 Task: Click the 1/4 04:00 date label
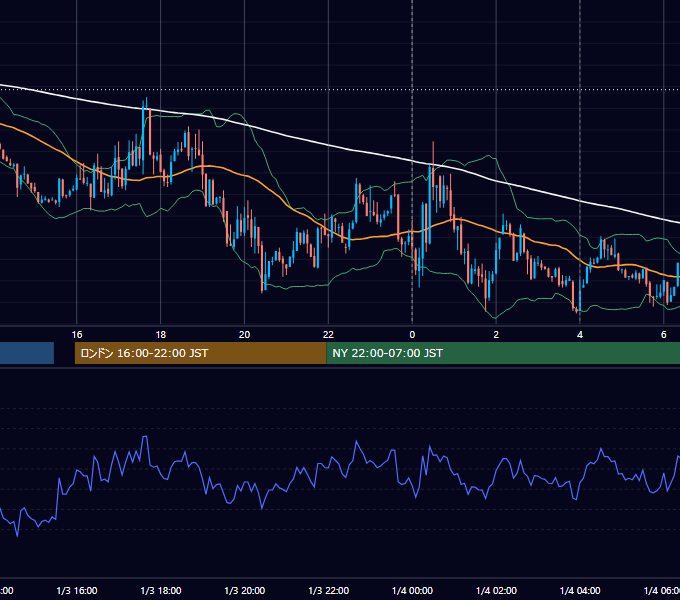click(580, 590)
